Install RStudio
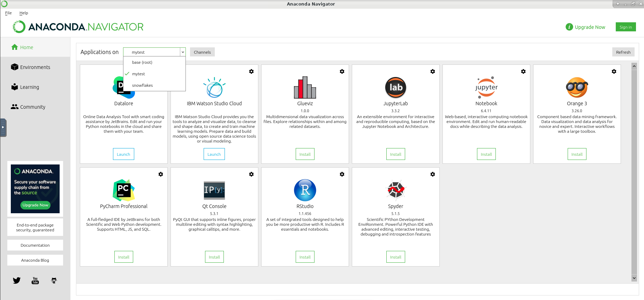 click(x=305, y=257)
